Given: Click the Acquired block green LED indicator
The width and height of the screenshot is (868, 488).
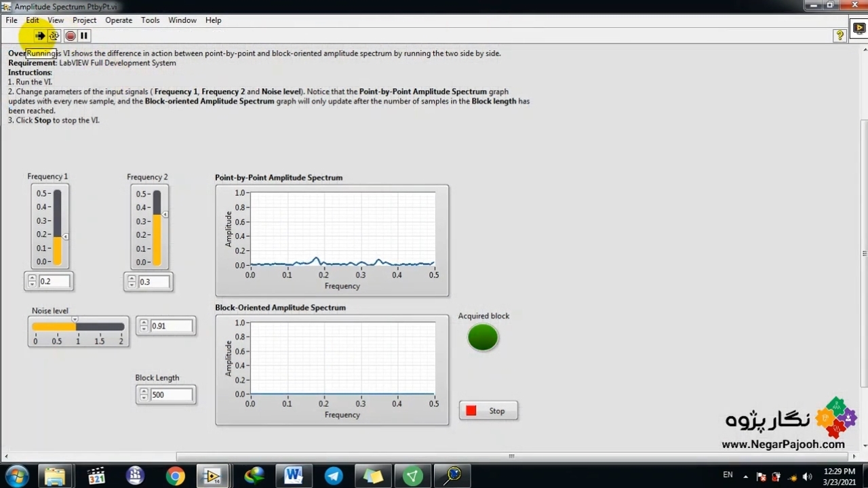Looking at the screenshot, I should (x=483, y=338).
